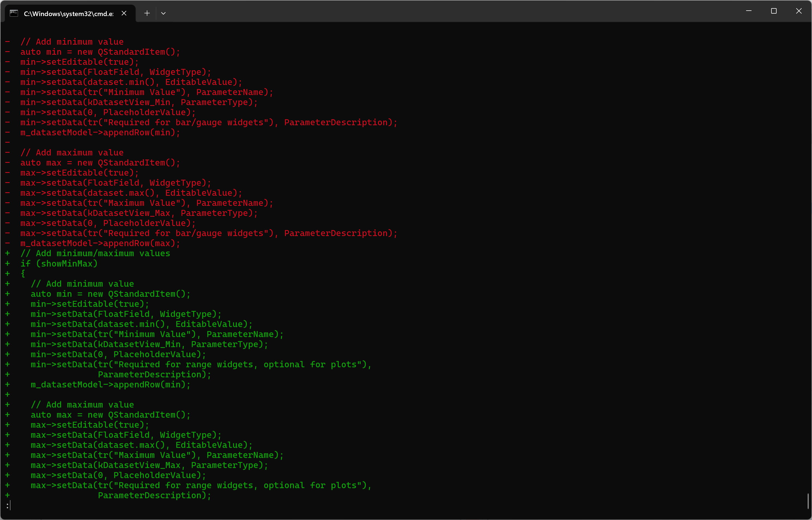Viewport: 812px width, 520px height.
Task: Click the comment '// Add minimum/maximum values'
Action: tap(95, 253)
